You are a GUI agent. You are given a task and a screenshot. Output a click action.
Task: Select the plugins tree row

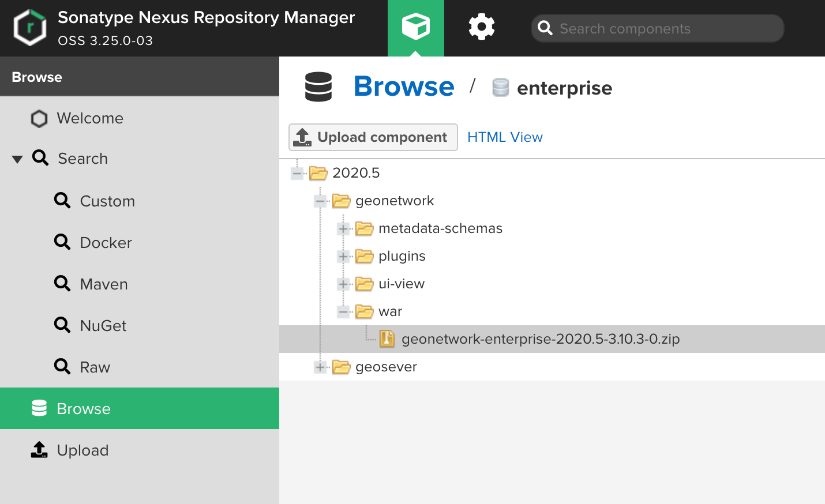(x=552, y=256)
